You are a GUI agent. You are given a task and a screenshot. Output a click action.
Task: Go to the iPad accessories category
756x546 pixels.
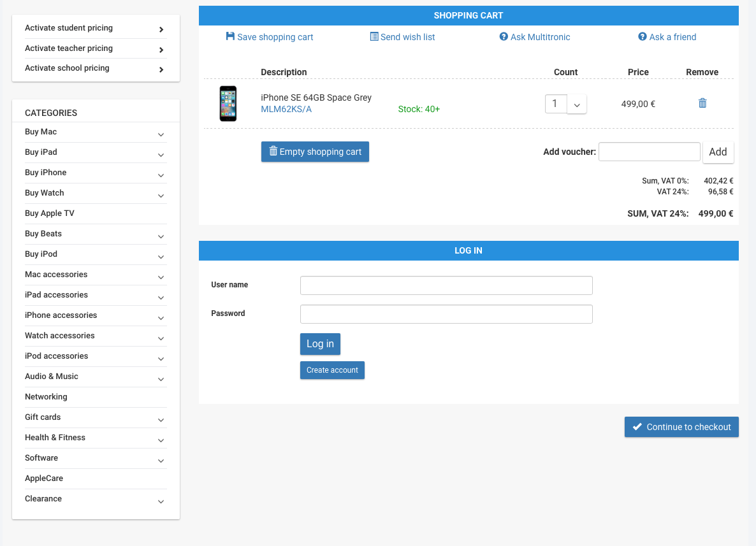(56, 295)
